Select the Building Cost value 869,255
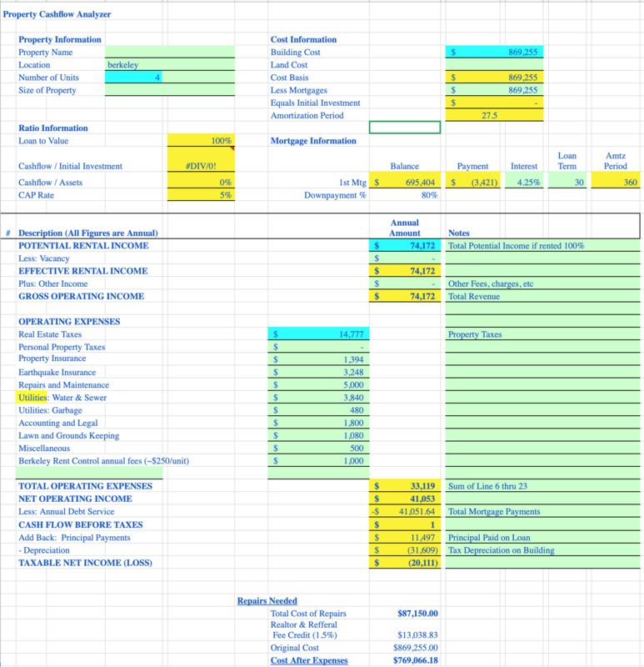This screenshot has width=644, height=667. click(494, 52)
